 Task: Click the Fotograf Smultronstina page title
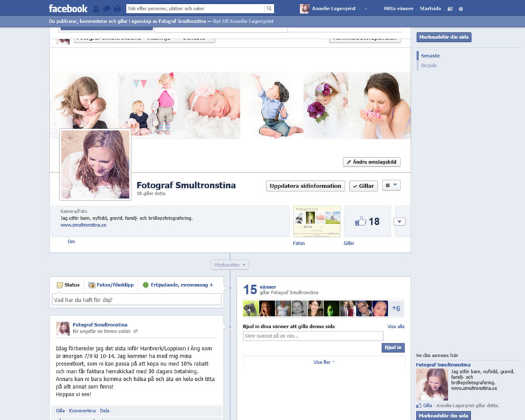(x=186, y=185)
